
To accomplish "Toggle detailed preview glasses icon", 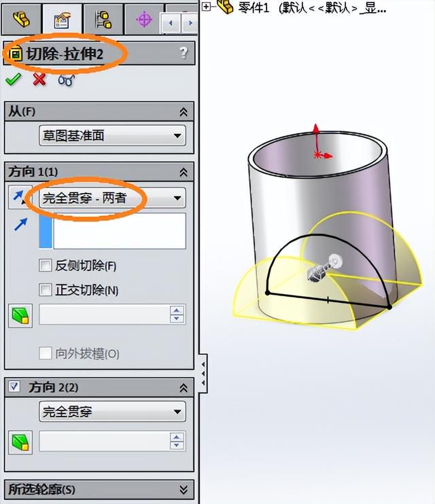I will 67,80.
